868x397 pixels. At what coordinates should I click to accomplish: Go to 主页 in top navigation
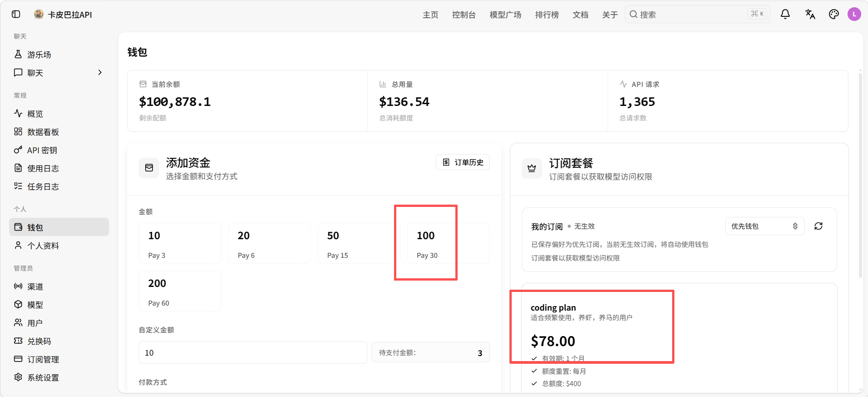coord(430,15)
